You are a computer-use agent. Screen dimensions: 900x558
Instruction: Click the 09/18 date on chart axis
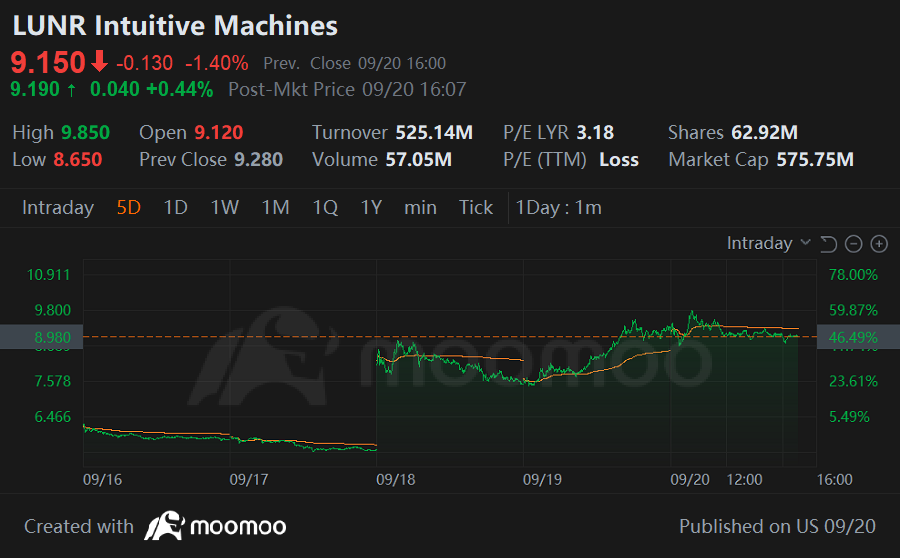coord(395,479)
